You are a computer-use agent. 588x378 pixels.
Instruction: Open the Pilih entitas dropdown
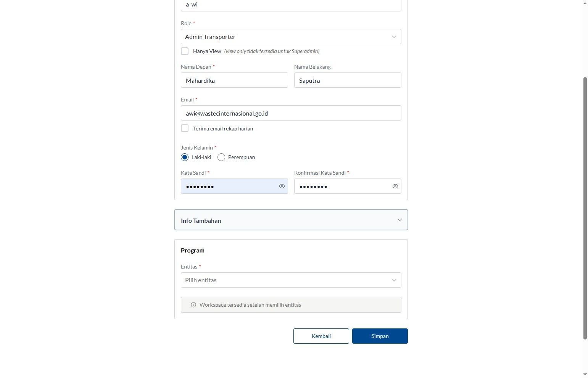pos(291,280)
